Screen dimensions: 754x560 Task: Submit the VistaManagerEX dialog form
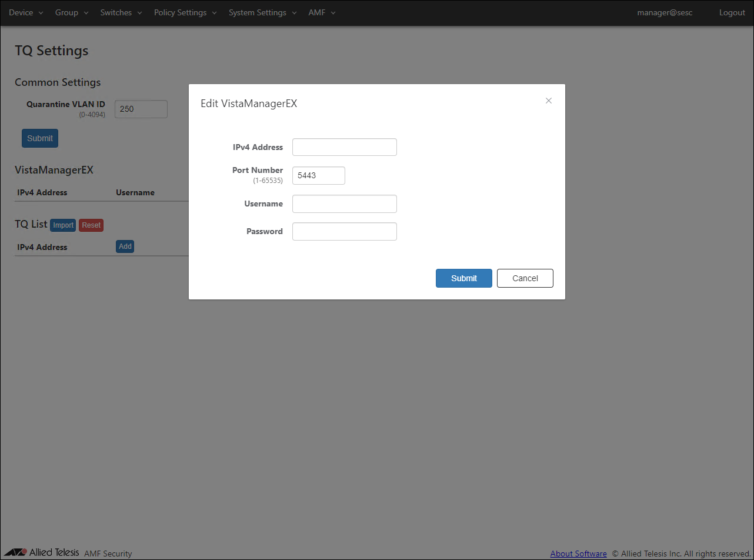[x=463, y=278]
